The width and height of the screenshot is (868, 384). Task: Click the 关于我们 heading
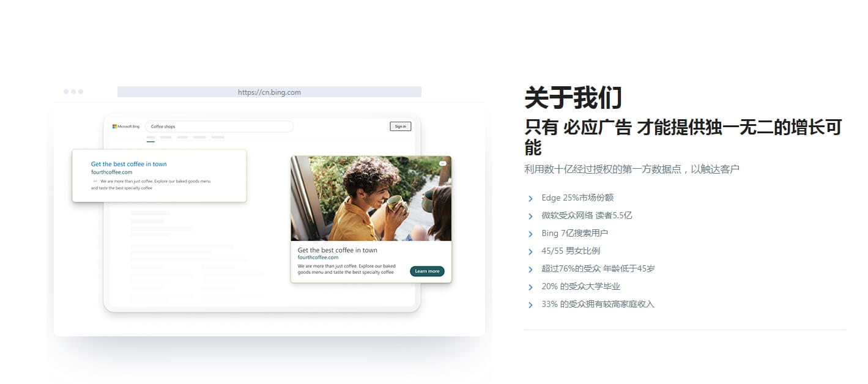(573, 98)
